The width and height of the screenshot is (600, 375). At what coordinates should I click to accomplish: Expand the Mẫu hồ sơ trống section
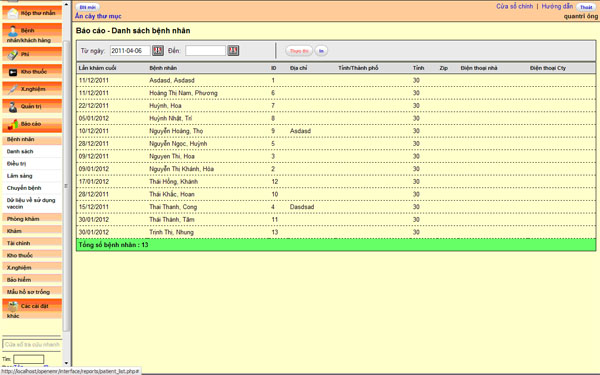(32, 292)
